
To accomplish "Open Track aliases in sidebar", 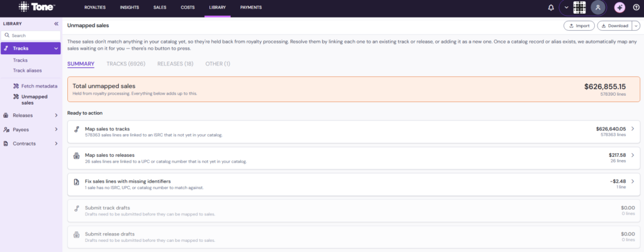I will (27, 71).
